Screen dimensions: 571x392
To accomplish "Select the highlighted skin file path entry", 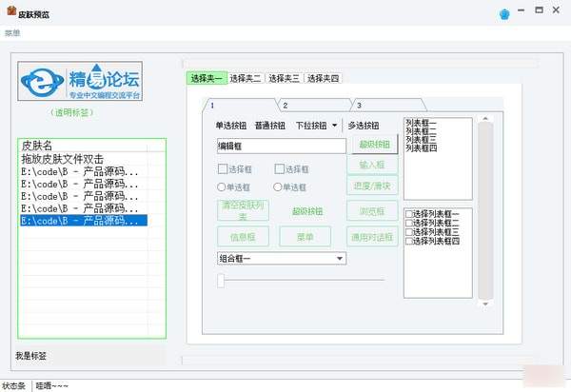I will click(84, 221).
